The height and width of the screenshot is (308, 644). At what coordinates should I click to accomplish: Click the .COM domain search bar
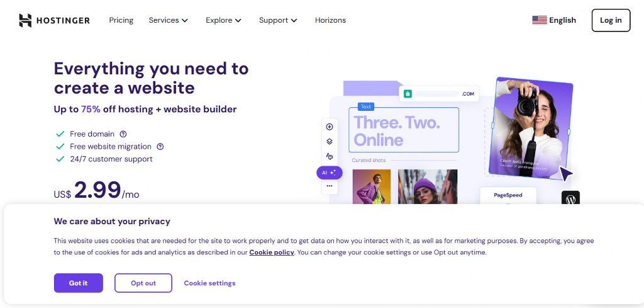(439, 94)
